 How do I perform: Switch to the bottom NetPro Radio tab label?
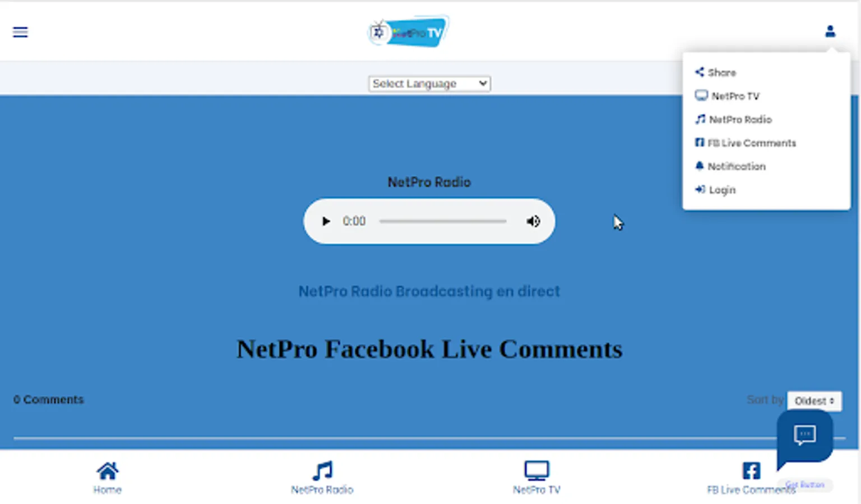322,490
